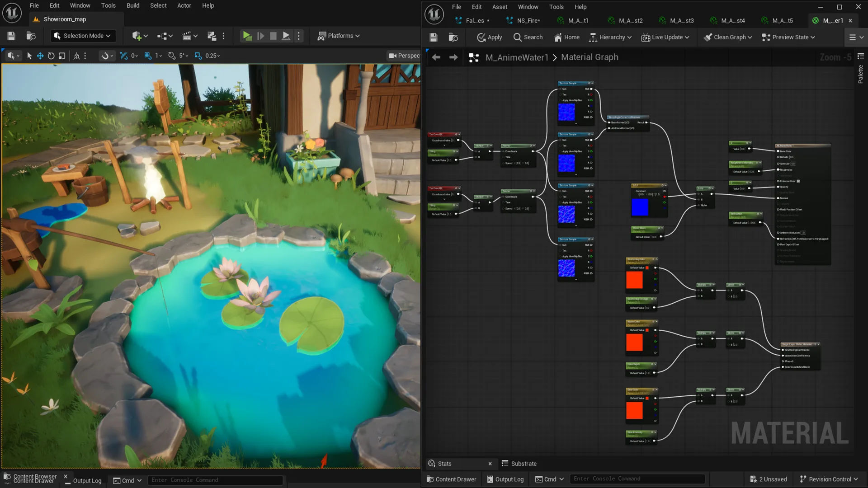Open rotation snap 5° value dropdown
868x488 pixels.
[184, 56]
